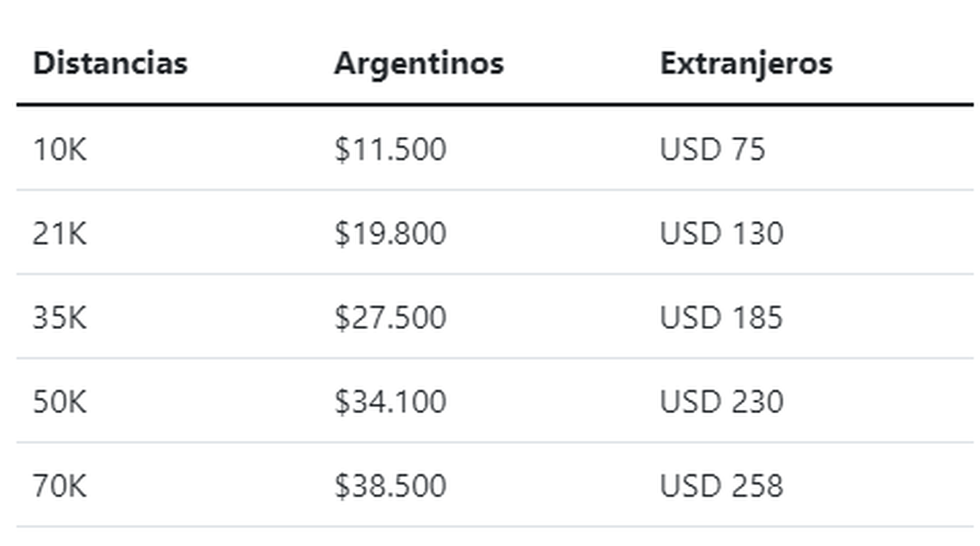Pick the USD 130 foreigner price
The image size is (980, 546).
click(x=721, y=233)
